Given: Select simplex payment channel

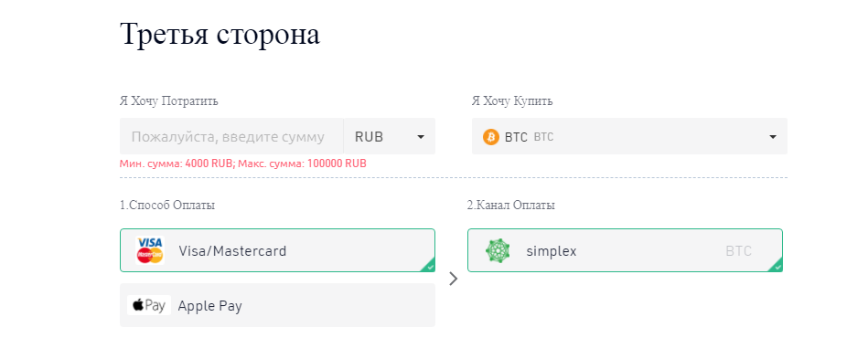Looking at the screenshot, I should click(625, 250).
